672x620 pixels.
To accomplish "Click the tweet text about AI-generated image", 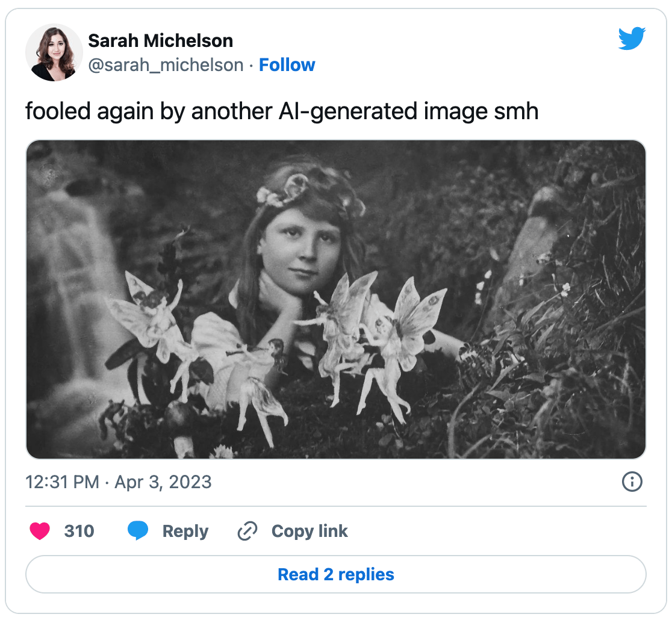I will (x=282, y=112).
